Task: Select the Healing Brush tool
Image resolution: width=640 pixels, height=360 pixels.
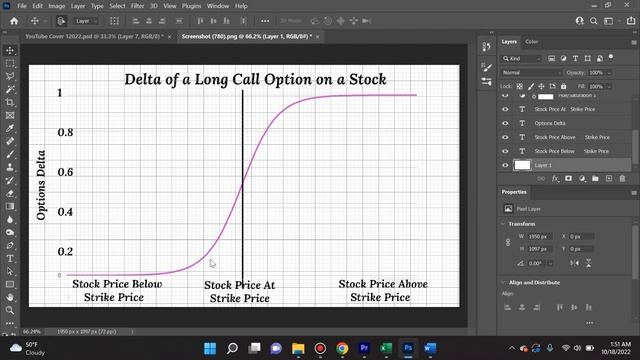Action: point(10,142)
